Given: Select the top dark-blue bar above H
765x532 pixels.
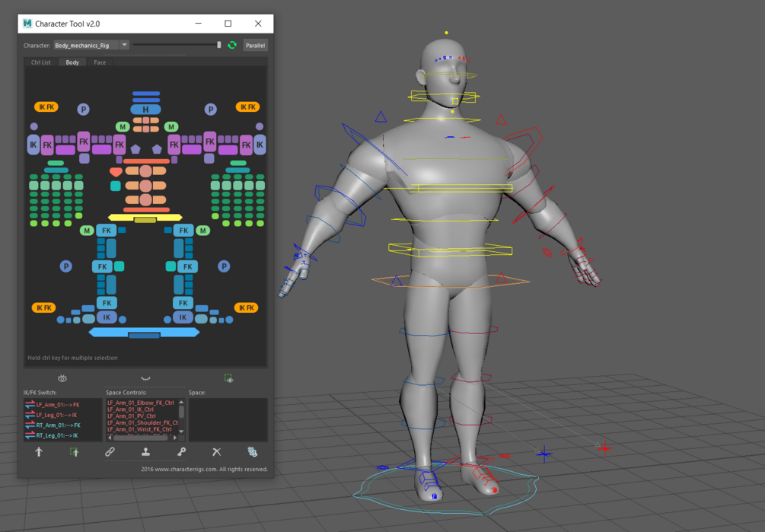Looking at the screenshot, I should 146,93.
